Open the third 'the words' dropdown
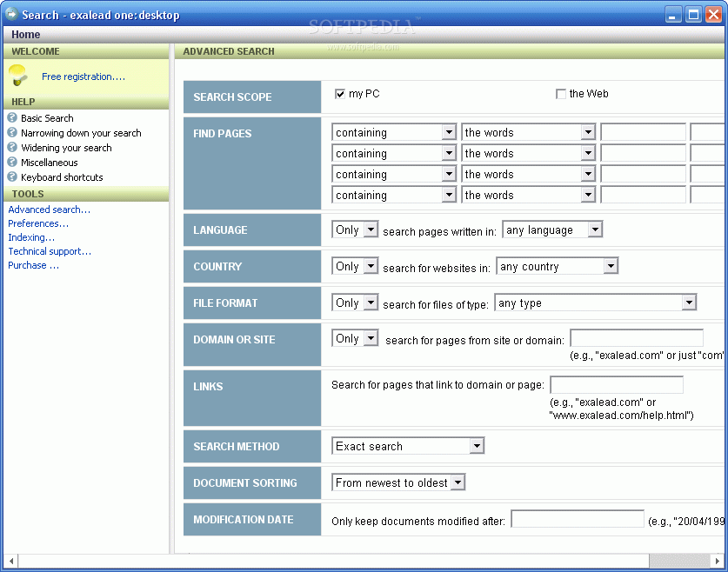Image resolution: width=728 pixels, height=572 pixels. 528,174
